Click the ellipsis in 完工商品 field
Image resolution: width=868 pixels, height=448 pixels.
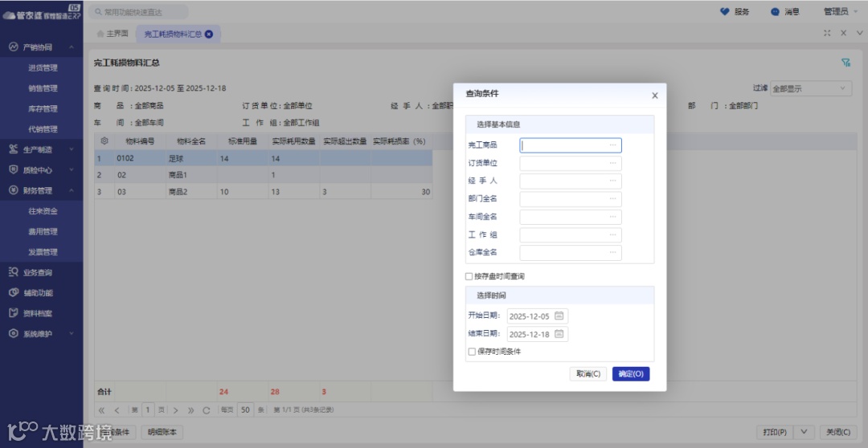click(612, 145)
